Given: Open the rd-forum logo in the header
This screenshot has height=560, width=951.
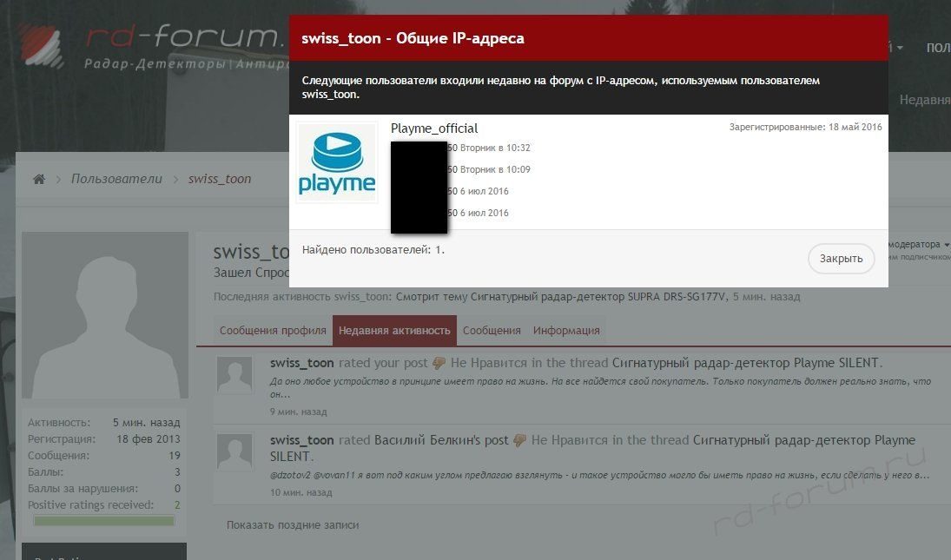Looking at the screenshot, I should 153,45.
